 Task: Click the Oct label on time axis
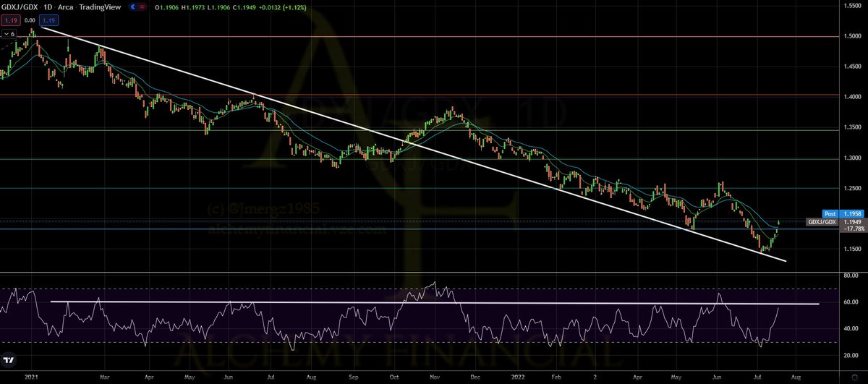(x=394, y=377)
